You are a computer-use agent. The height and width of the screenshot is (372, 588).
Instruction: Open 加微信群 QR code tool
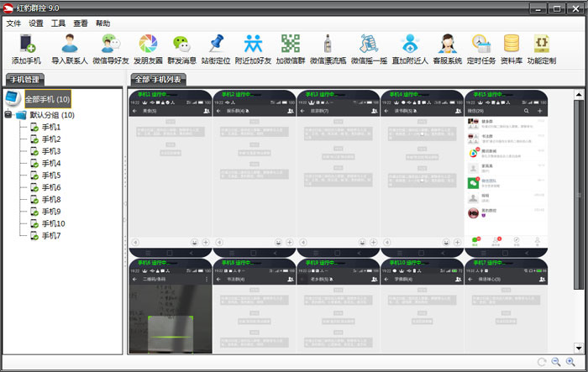[x=291, y=49]
